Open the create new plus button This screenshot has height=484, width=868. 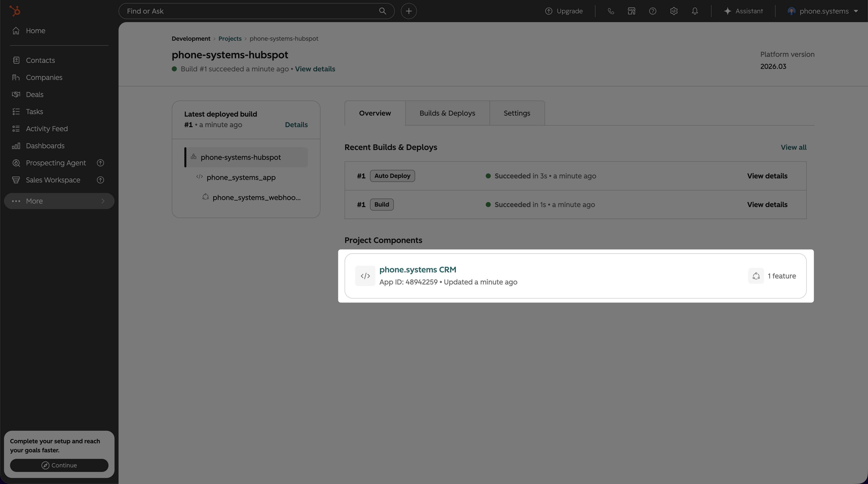[409, 11]
